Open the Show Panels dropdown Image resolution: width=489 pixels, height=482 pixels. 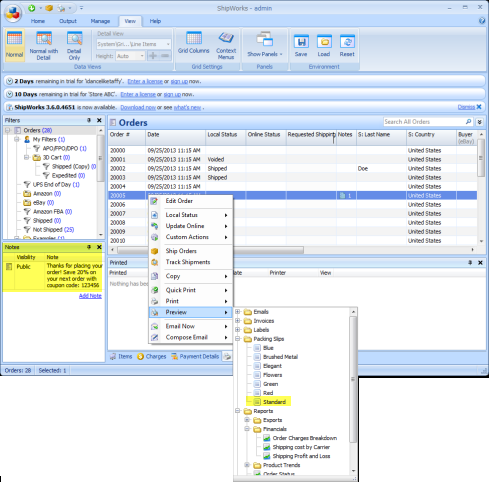pyautogui.click(x=265, y=45)
